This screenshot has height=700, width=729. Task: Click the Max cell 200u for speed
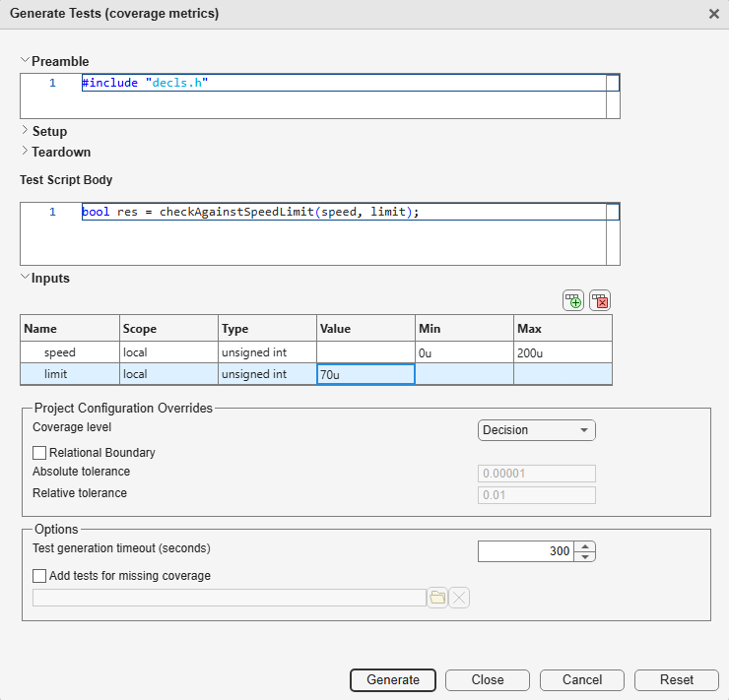(563, 352)
